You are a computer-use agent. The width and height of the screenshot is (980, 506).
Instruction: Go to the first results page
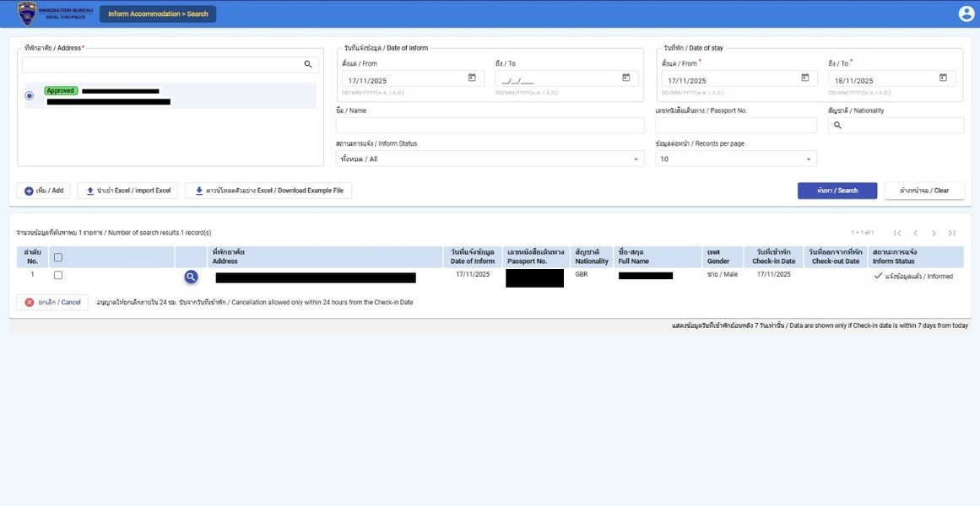pos(897,233)
